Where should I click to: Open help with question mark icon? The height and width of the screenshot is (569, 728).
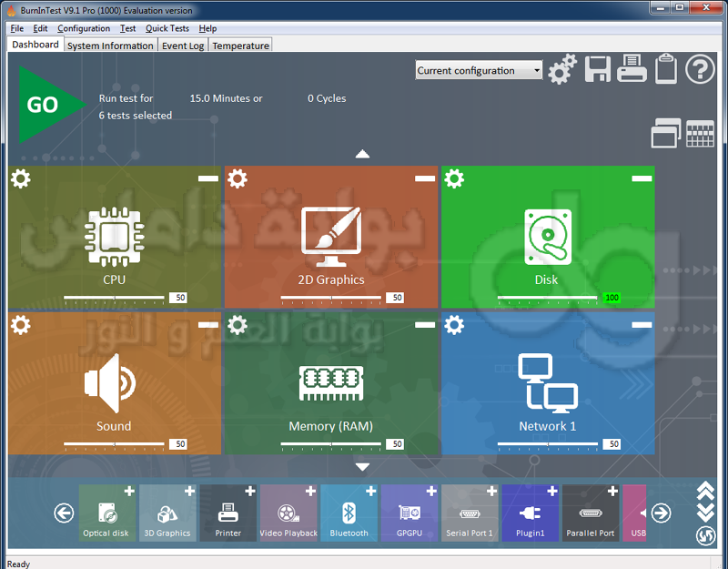[700, 69]
